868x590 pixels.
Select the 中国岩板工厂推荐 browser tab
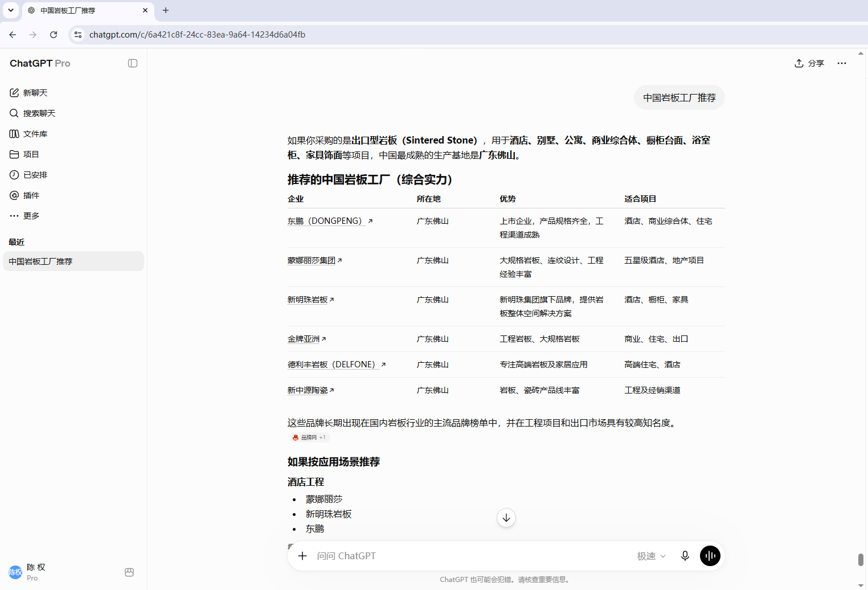click(88, 10)
